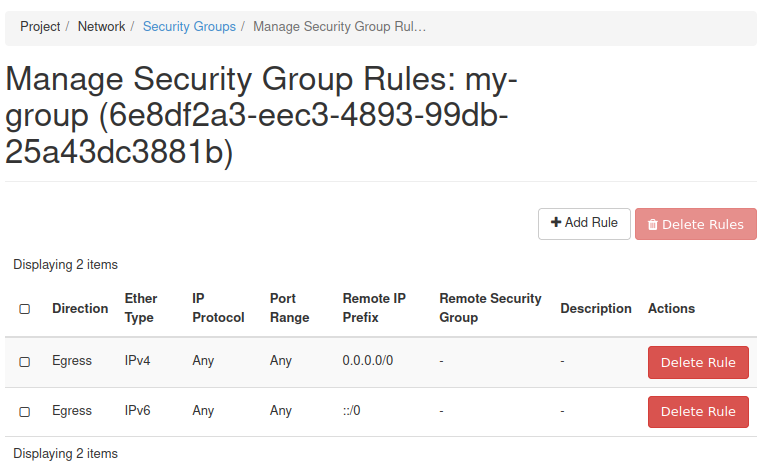The height and width of the screenshot is (467, 763).
Task: Click the Manage Security Group Rules breadcrumb
Action: pyautogui.click(x=339, y=26)
